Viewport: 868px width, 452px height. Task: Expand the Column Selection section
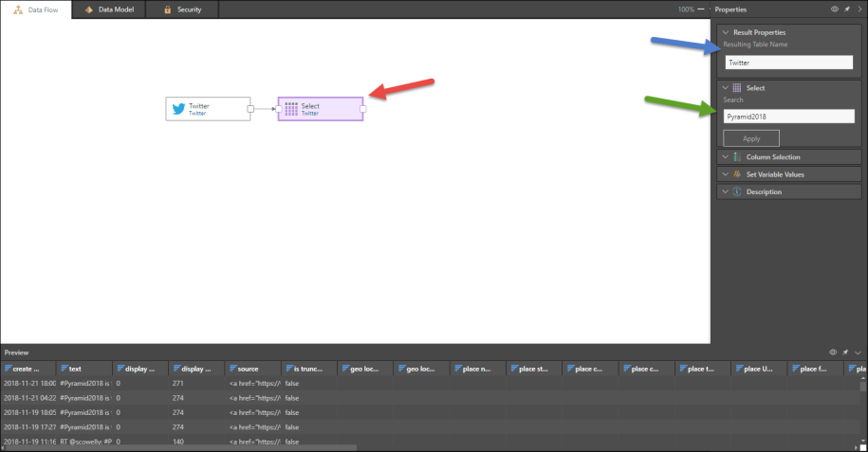point(725,157)
